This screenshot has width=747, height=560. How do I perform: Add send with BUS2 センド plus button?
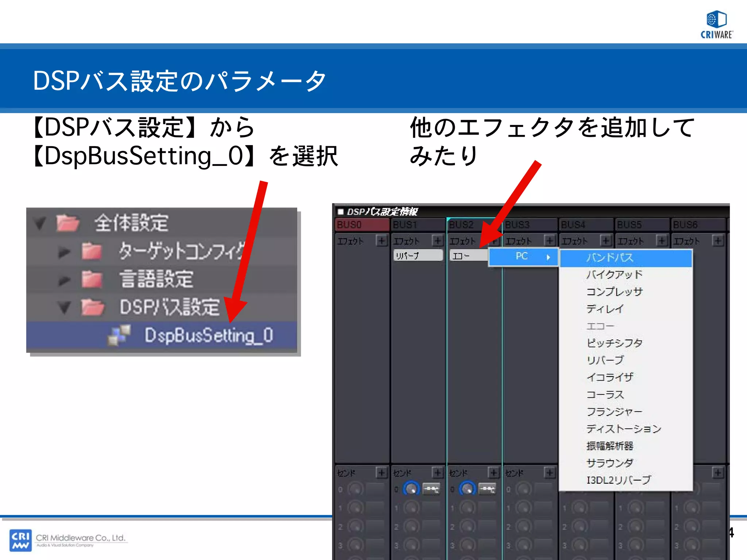[494, 473]
